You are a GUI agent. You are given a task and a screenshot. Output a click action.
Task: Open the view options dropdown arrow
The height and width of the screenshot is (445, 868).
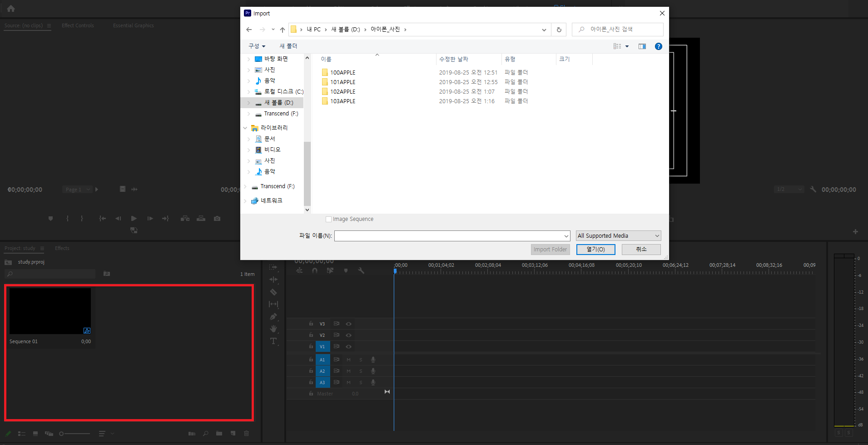pyautogui.click(x=627, y=46)
